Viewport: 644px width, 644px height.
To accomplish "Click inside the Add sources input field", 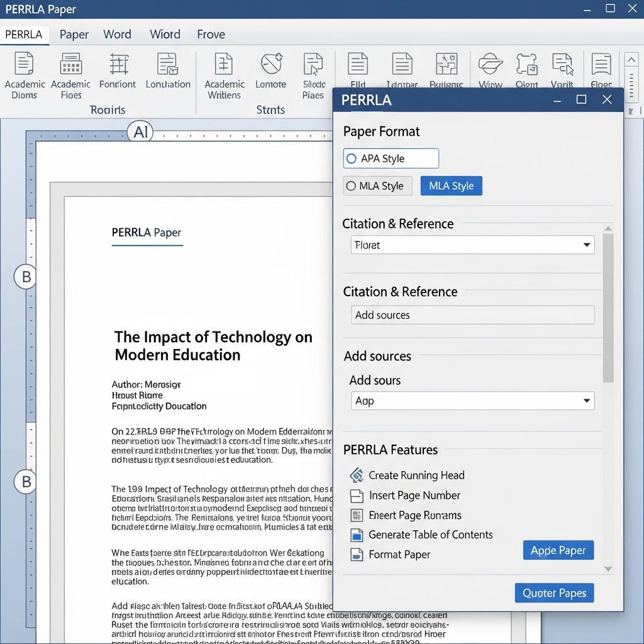I will (x=472, y=315).
